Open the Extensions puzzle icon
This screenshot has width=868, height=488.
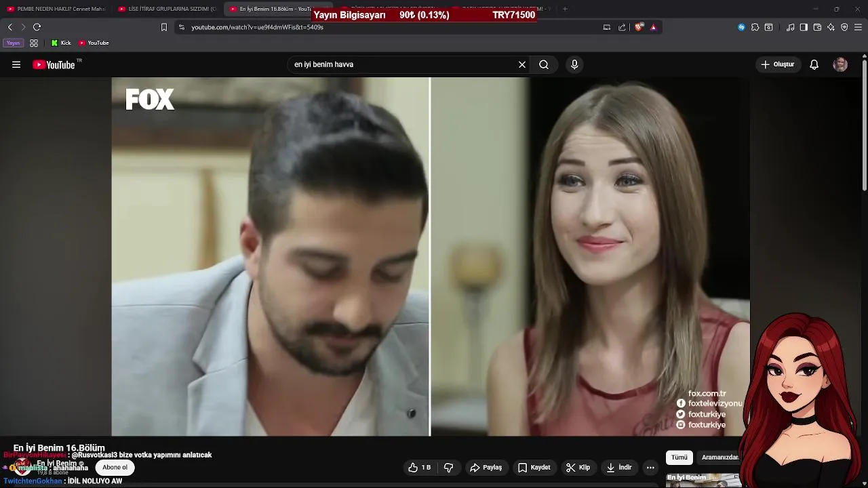pos(755,27)
